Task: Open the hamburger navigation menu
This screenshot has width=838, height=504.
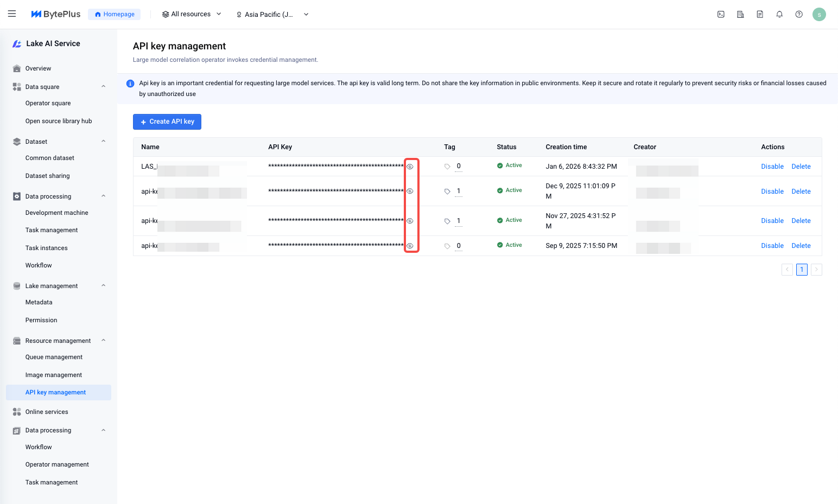Action: (x=12, y=14)
